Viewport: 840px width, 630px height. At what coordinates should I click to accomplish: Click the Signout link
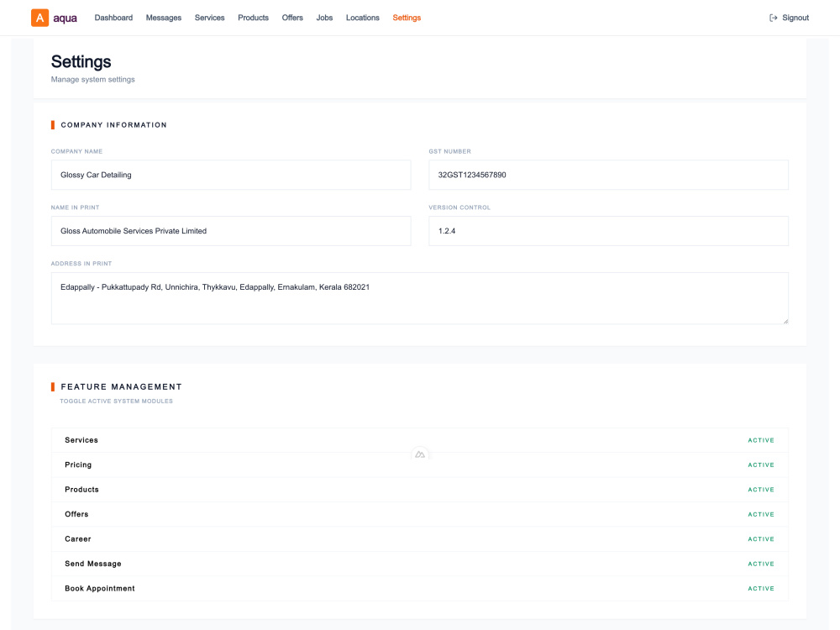point(795,18)
